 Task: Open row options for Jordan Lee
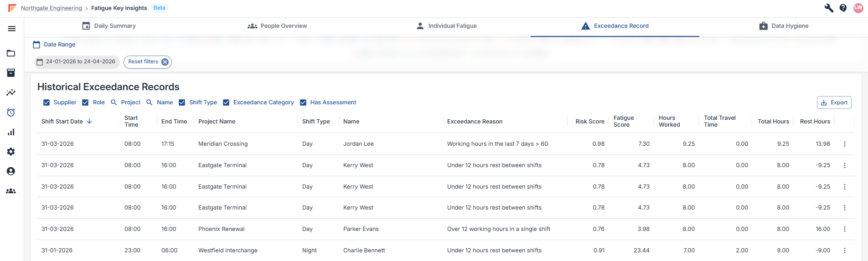coord(844,144)
